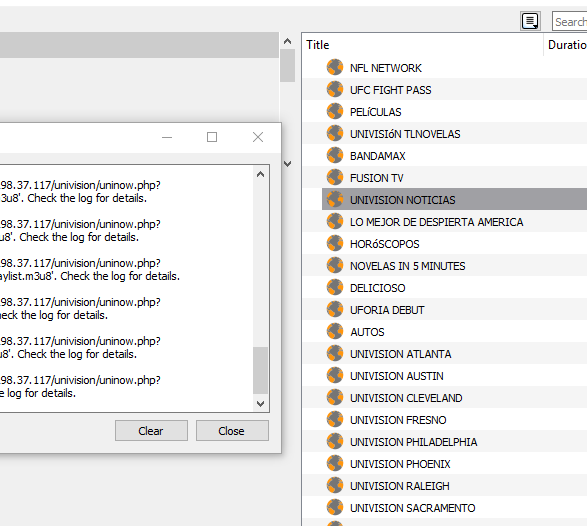This screenshot has height=526, width=587.
Task: Select the UNIVISION SACRAMENTO channel
Action: coord(413,508)
